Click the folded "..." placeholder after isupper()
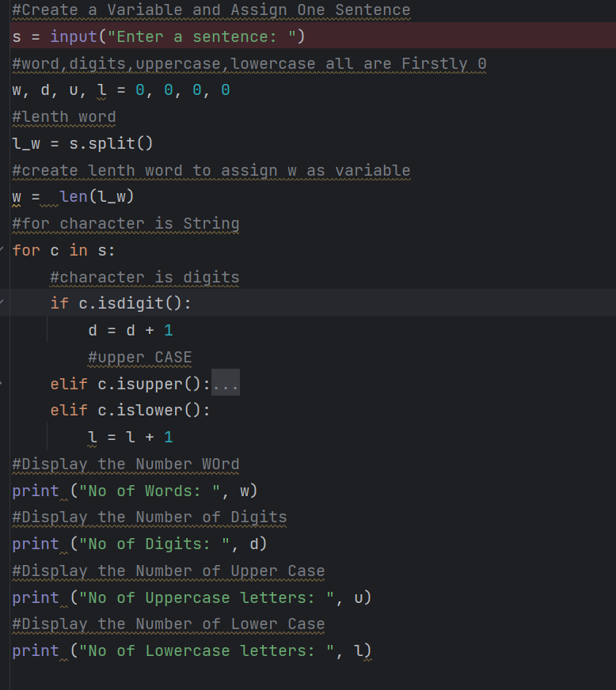Screen dimensions: 616x690 coord(226,384)
